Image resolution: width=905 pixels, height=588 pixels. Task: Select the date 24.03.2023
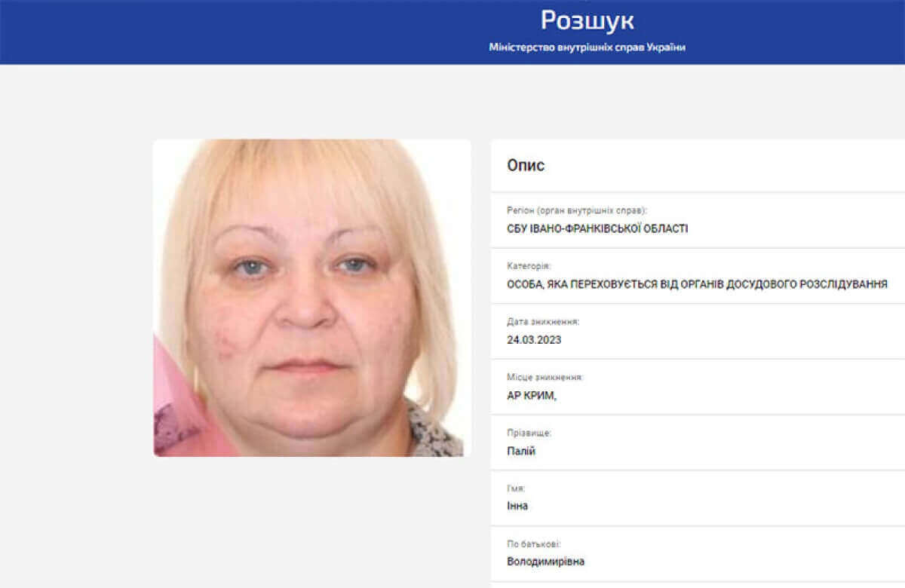point(534,340)
